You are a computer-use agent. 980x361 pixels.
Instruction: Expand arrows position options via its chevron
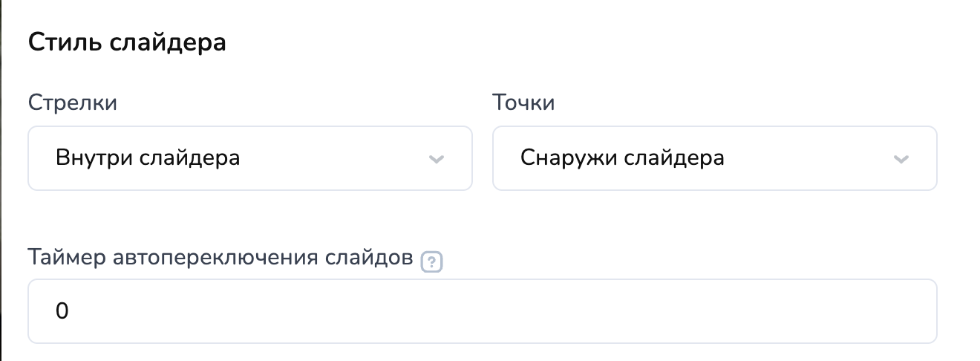437,159
